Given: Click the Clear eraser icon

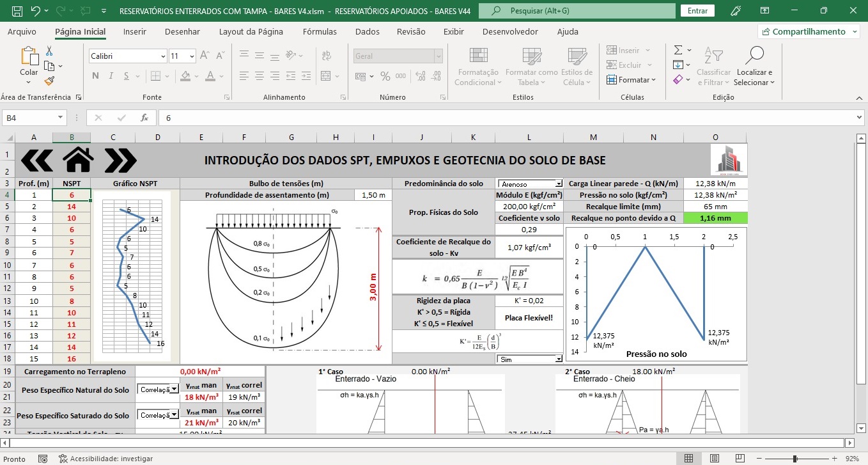Looking at the screenshot, I should 678,80.
